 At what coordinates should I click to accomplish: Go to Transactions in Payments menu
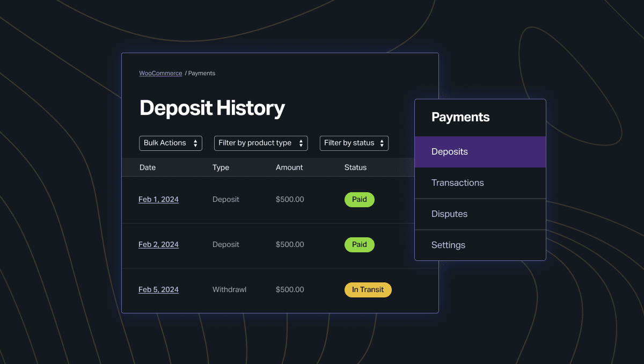[480, 183]
